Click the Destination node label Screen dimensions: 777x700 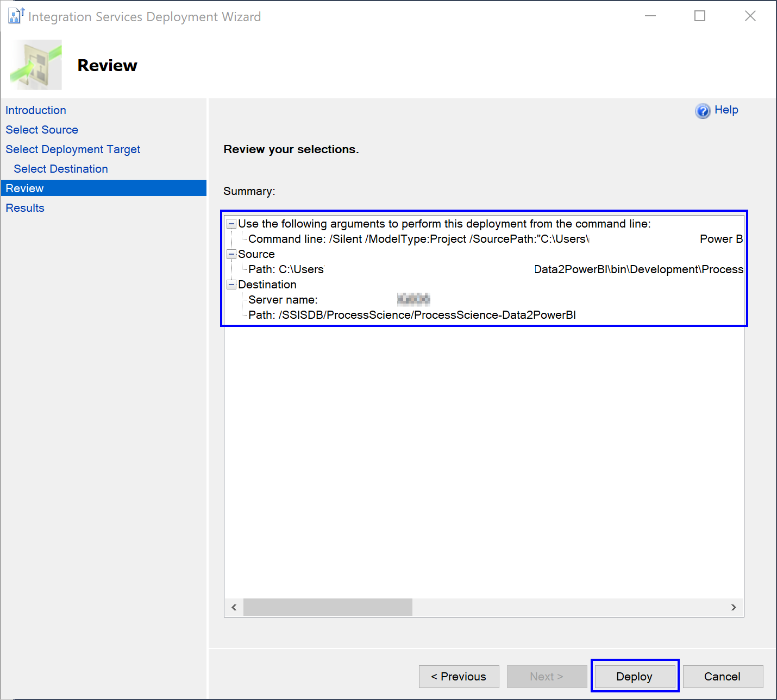tap(267, 285)
